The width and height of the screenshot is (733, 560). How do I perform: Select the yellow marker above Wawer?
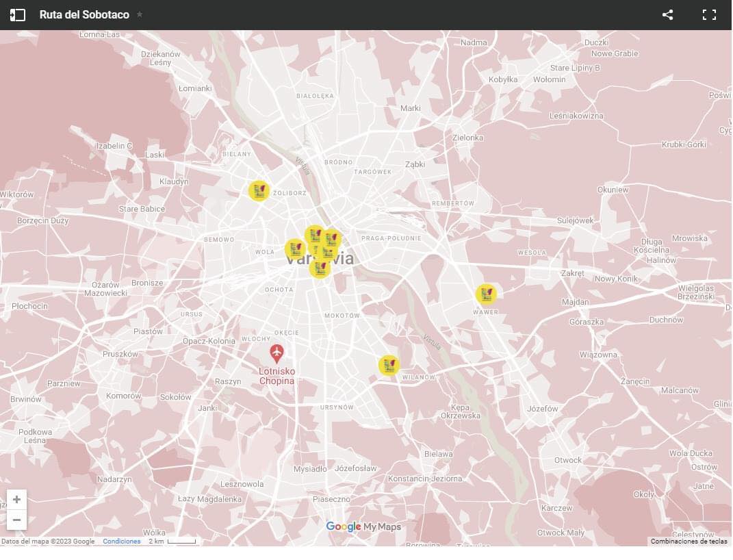point(486,294)
